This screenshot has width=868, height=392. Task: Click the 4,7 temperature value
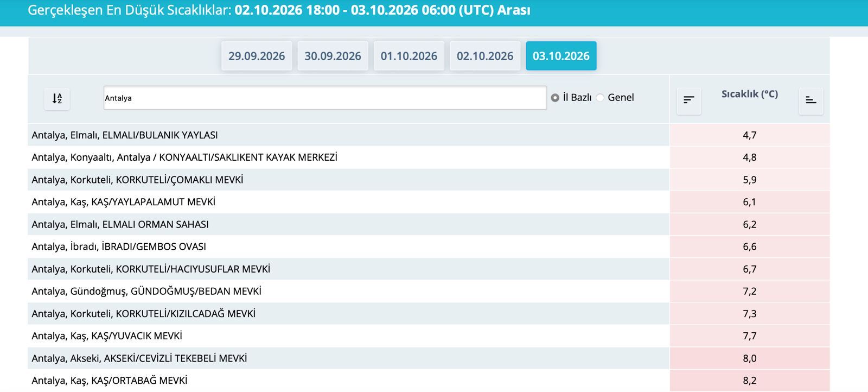pyautogui.click(x=750, y=135)
